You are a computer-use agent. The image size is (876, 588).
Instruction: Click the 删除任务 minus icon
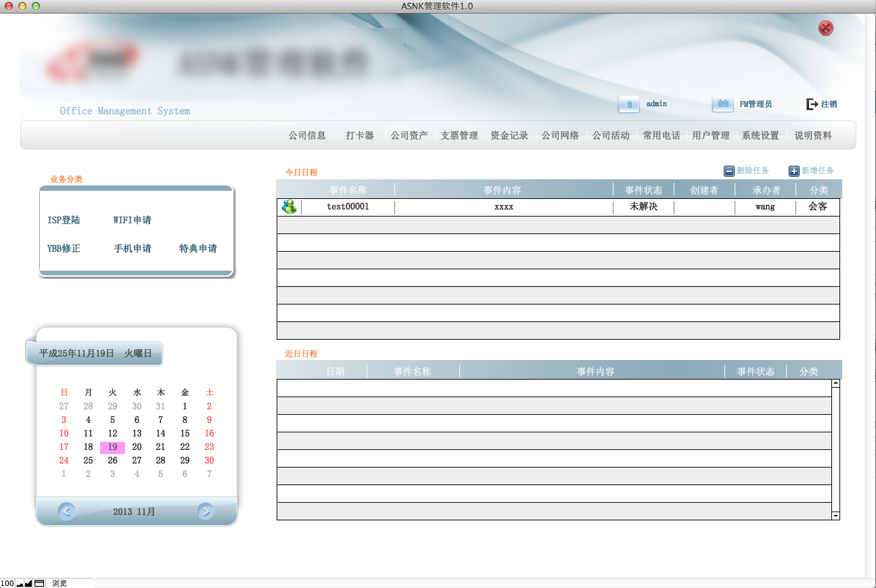coord(729,171)
